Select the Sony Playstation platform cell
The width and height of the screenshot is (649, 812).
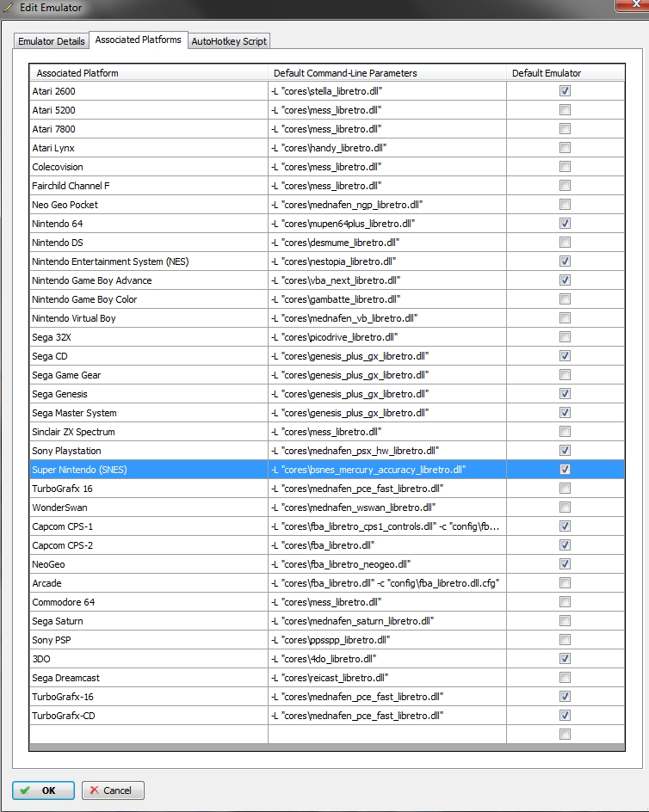(x=149, y=451)
